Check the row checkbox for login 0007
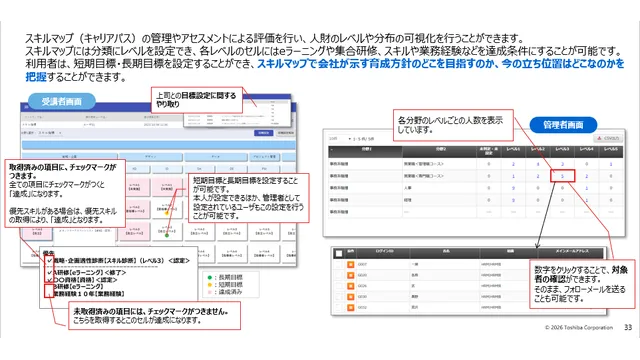This screenshot has width=640, height=360. pyautogui.click(x=338, y=264)
